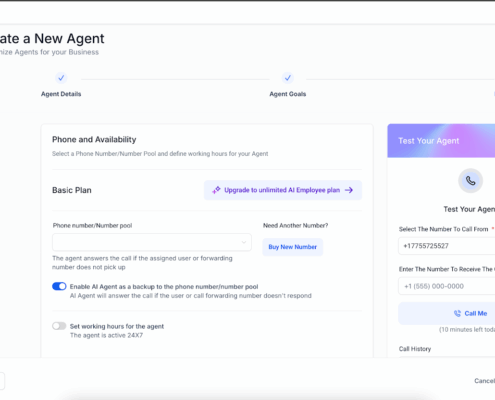This screenshot has width=495, height=400.
Task: Click the sparkle icon on the upgrade banner
Action: (216, 190)
